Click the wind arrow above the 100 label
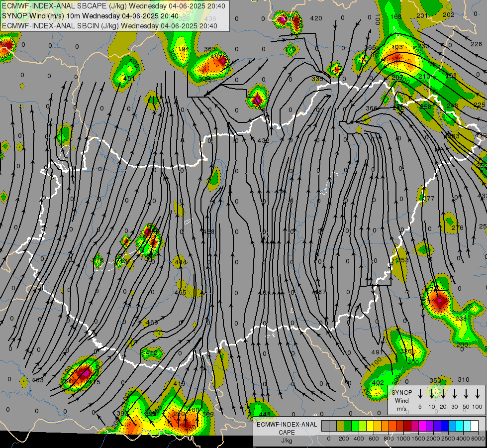 478,394
